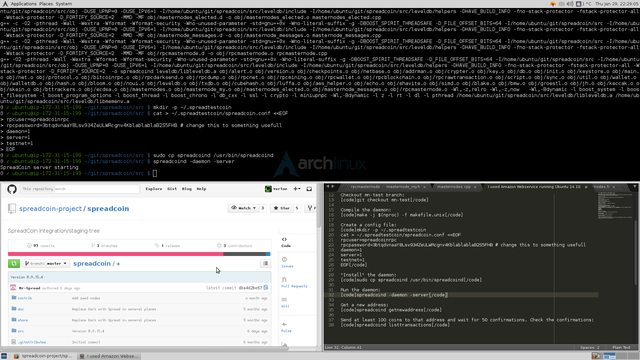
Task: Open the Applications menu in the top panel
Action: (23, 4)
